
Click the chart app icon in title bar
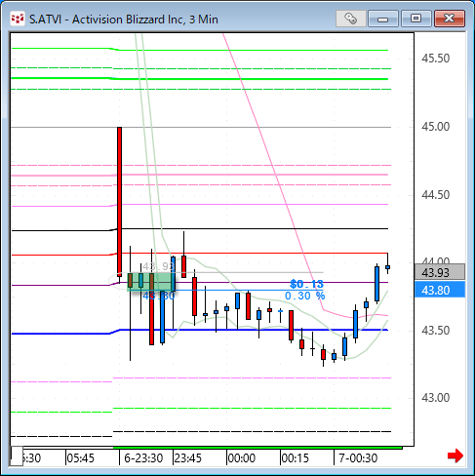coord(18,19)
